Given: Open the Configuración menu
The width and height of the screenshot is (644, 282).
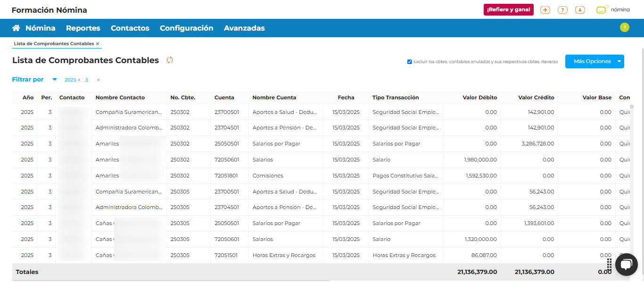Looking at the screenshot, I should pyautogui.click(x=186, y=28).
